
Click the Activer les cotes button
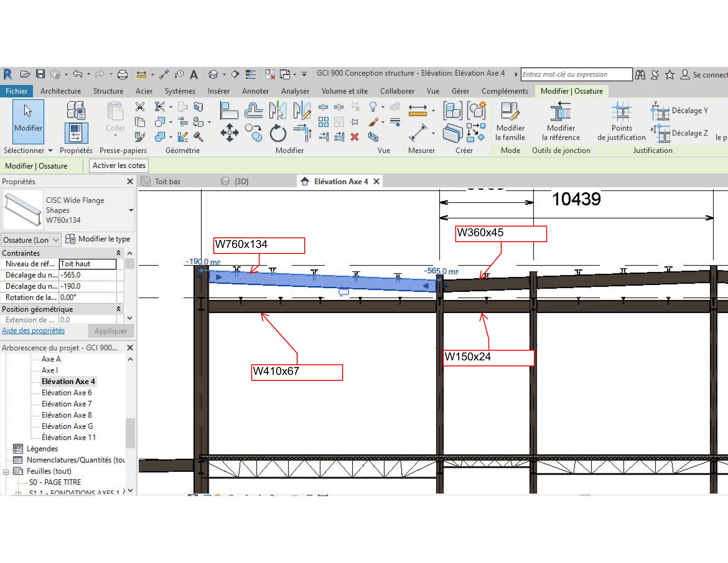click(119, 165)
